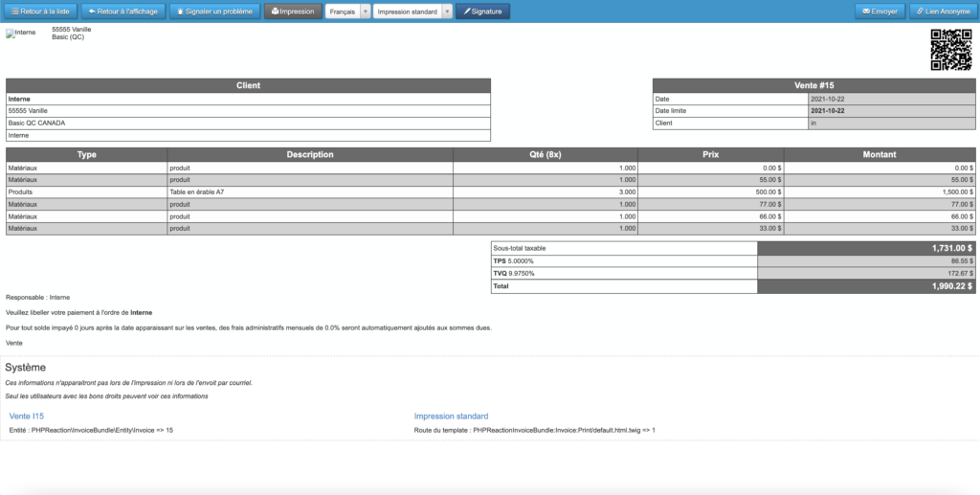The width and height of the screenshot is (980, 495).
Task: Go back using 'Retour à l'affichage'
Action: click(123, 11)
